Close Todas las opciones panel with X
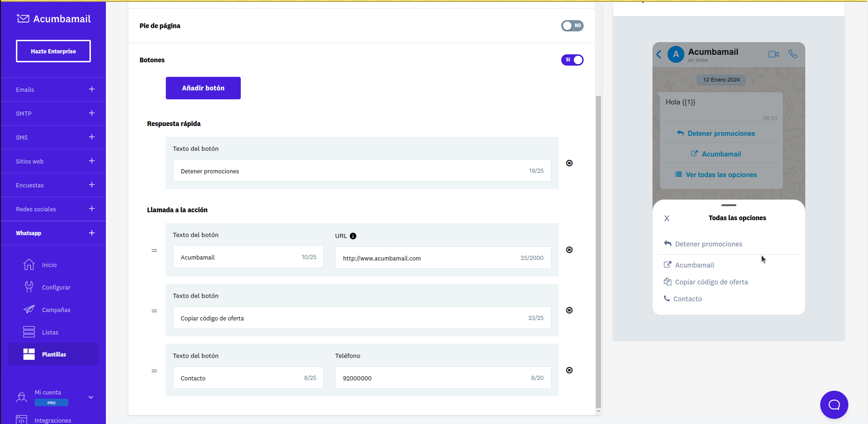 tap(667, 218)
